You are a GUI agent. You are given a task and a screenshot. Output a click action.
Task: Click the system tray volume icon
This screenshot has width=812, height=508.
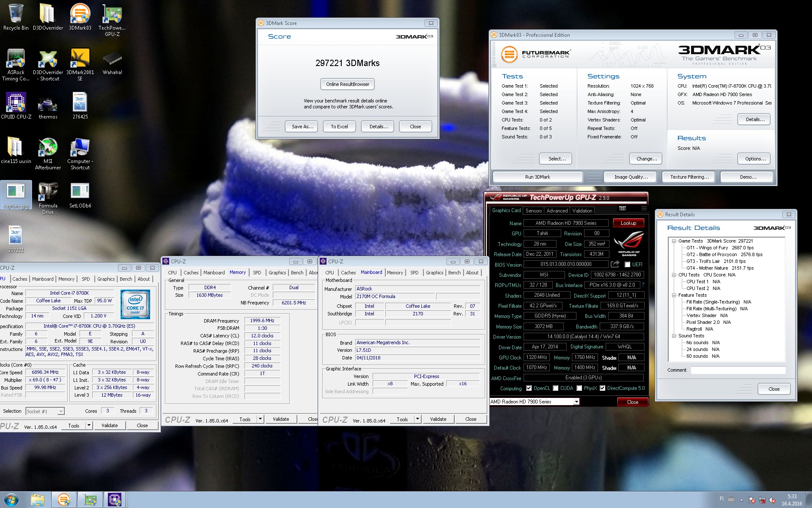click(772, 500)
